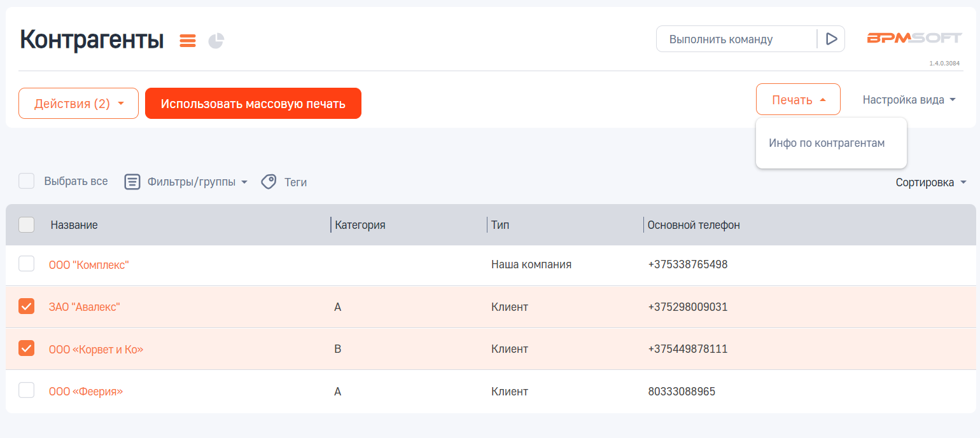Collapse the Печать dropdown button
980x438 pixels.
798,100
